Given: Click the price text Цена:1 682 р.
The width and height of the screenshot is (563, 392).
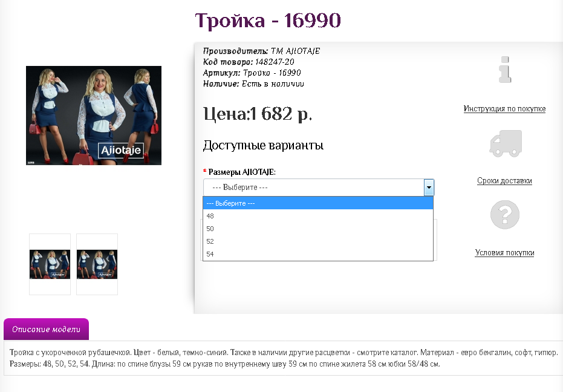Looking at the screenshot, I should coord(258,114).
